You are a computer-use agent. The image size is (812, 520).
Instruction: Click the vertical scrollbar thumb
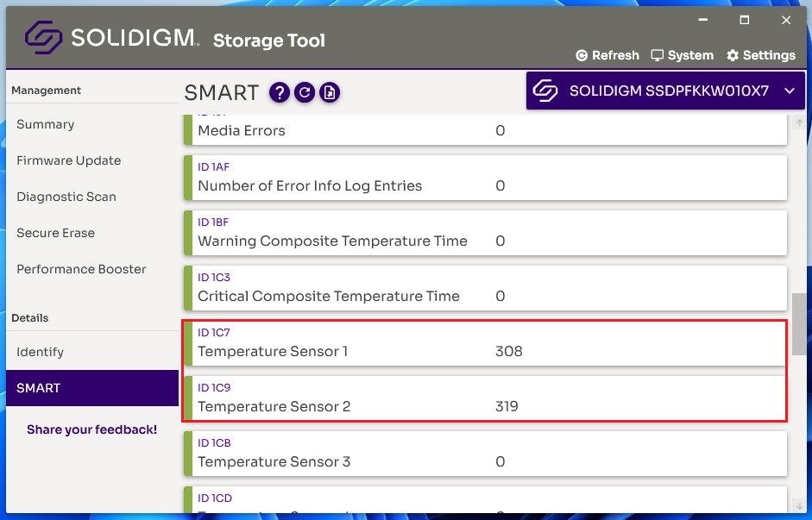point(799,324)
